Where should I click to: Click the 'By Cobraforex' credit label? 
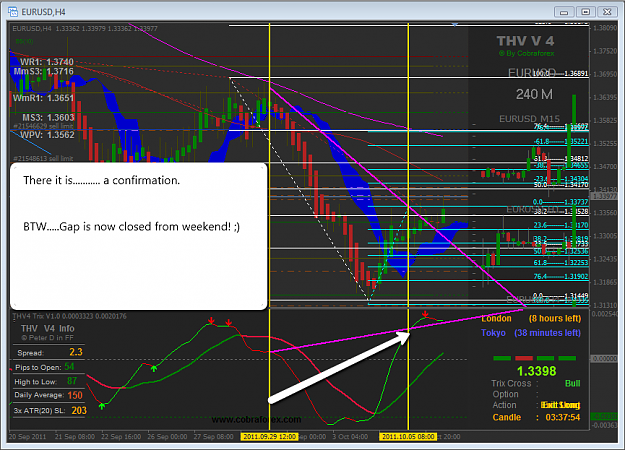(527, 53)
